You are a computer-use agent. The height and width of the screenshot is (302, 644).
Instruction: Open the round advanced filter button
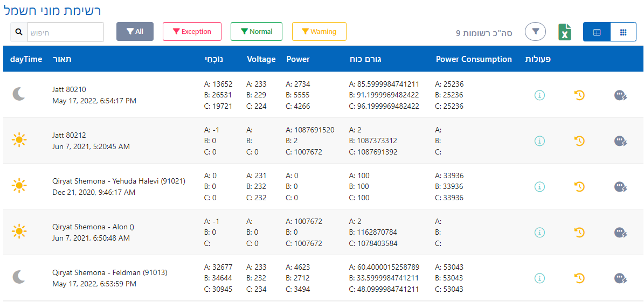click(x=535, y=32)
